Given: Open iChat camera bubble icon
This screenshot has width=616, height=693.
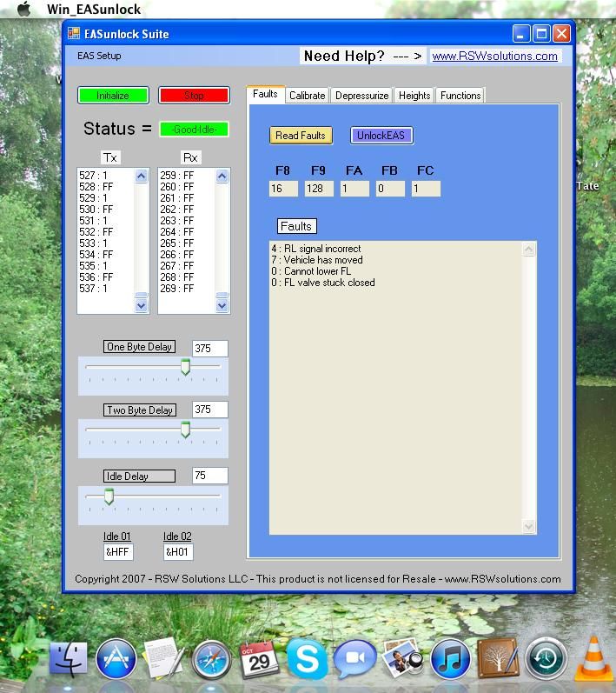Looking at the screenshot, I should (x=354, y=659).
